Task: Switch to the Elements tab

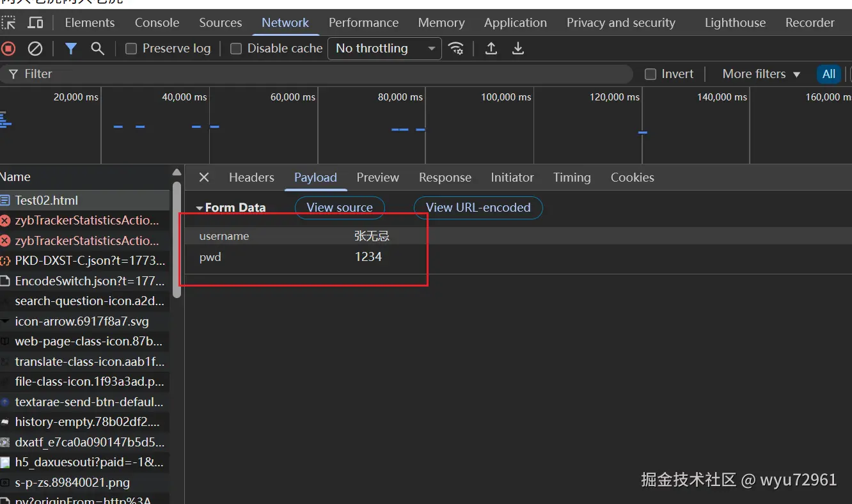Action: [x=90, y=23]
